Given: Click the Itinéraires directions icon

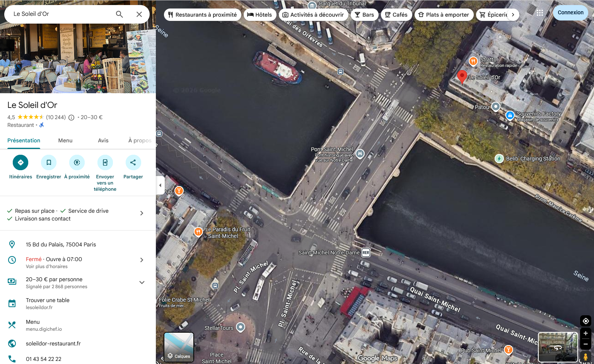Looking at the screenshot, I should (x=20, y=162).
